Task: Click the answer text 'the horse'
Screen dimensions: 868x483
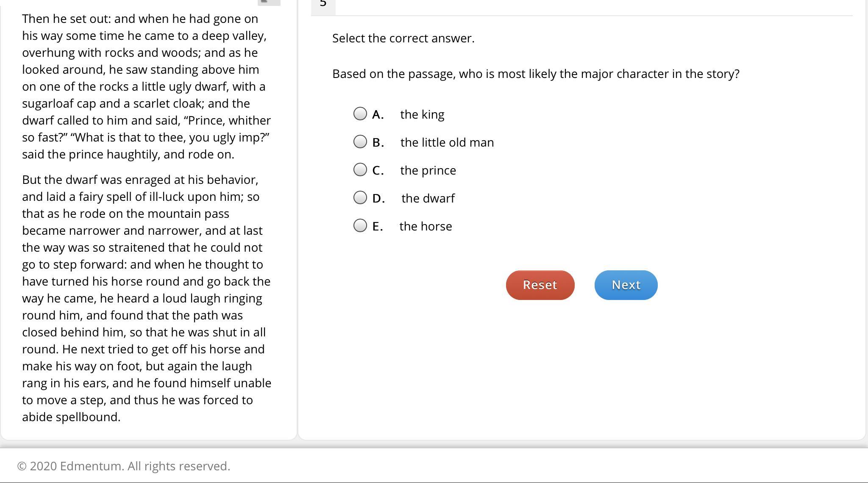Action: click(x=426, y=226)
